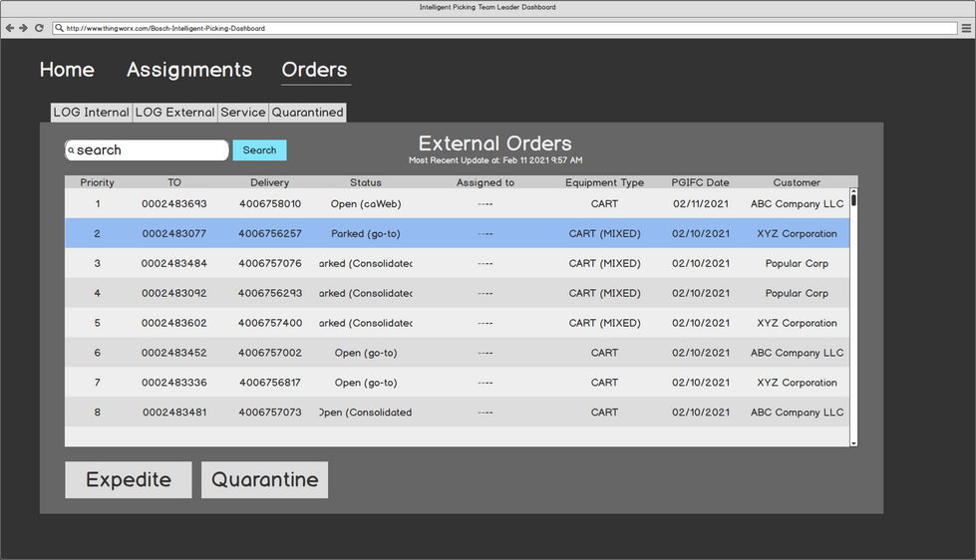The image size is (976, 560).
Task: Click delivery number 4006756817
Action: [270, 383]
